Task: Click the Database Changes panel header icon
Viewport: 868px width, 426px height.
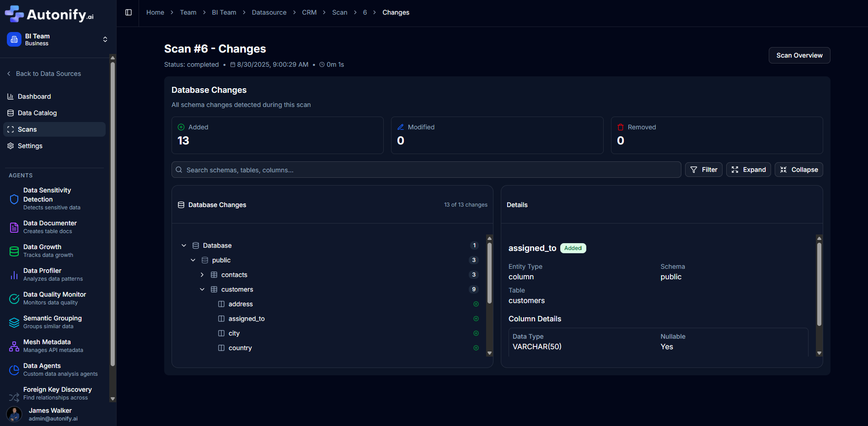Action: pos(181,205)
